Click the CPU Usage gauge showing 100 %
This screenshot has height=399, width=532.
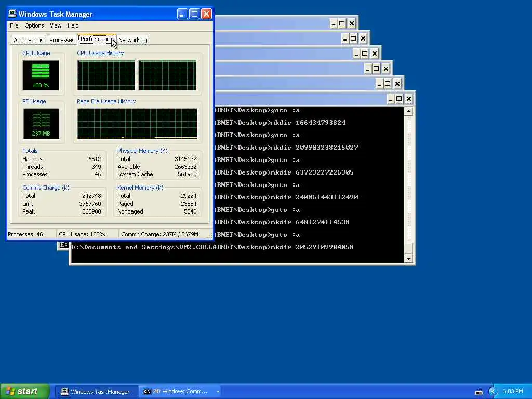[41, 75]
